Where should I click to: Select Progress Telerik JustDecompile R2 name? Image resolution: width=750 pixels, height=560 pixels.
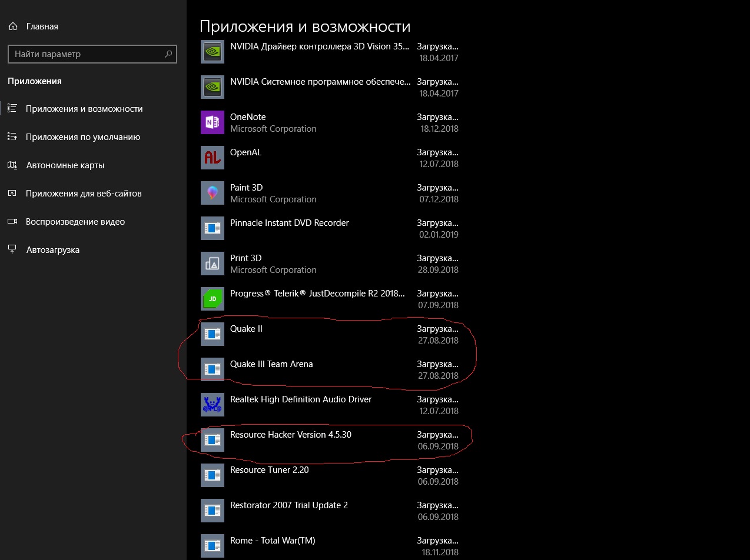[x=318, y=294]
